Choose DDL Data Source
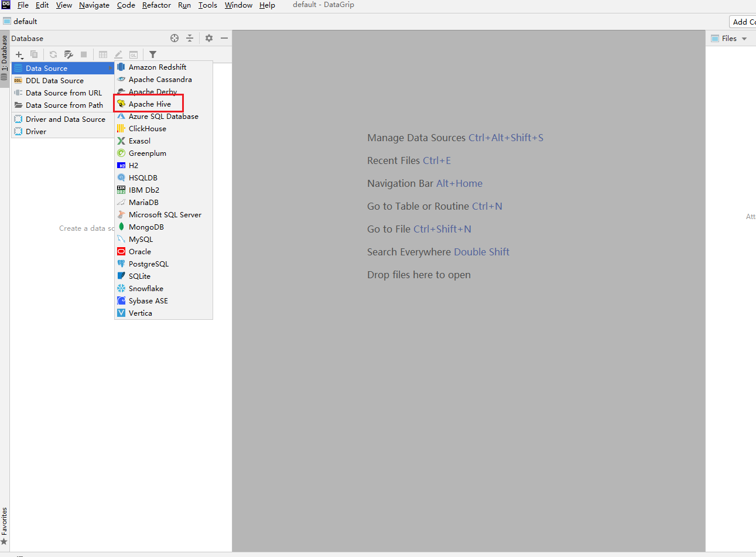 tap(63, 80)
